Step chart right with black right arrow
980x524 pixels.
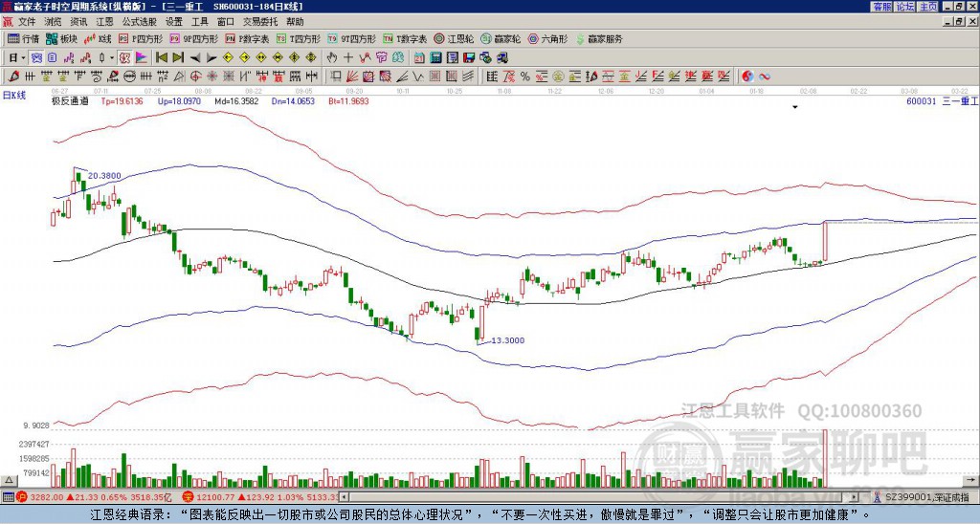pyautogui.click(x=212, y=57)
